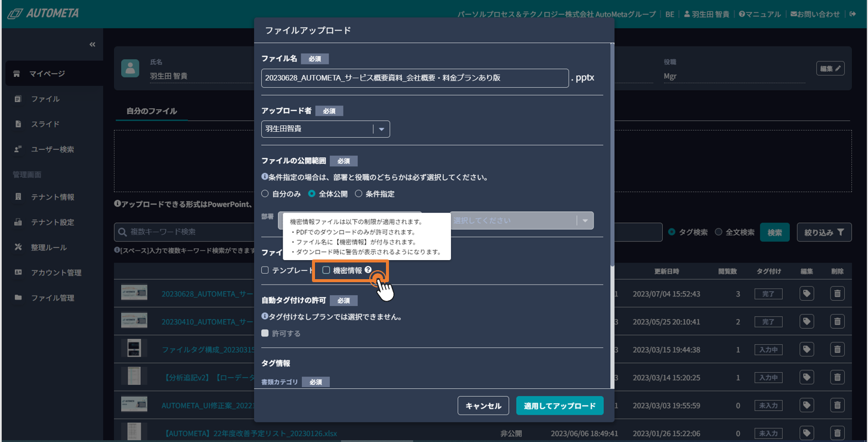Click the tag icon for 22年度改善予定リスト row

coord(807,433)
